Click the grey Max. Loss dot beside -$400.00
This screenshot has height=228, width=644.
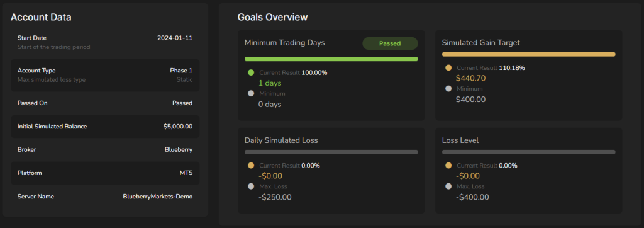(448, 186)
